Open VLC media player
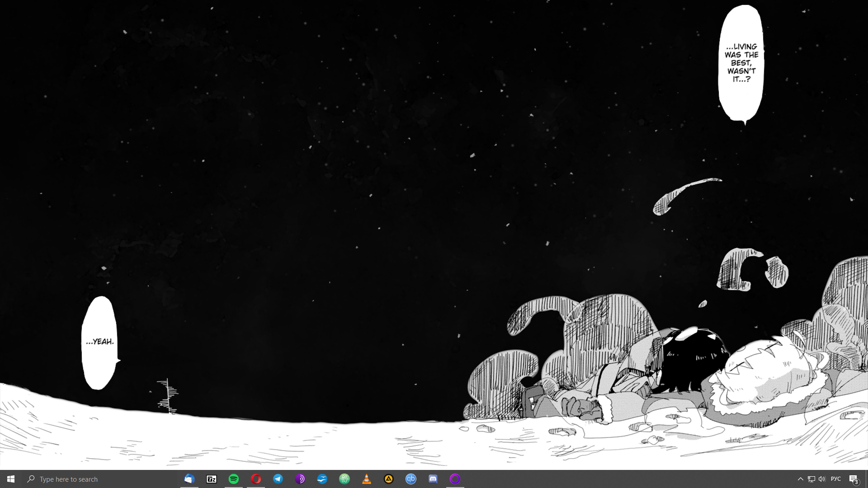868x488 pixels. 367,479
